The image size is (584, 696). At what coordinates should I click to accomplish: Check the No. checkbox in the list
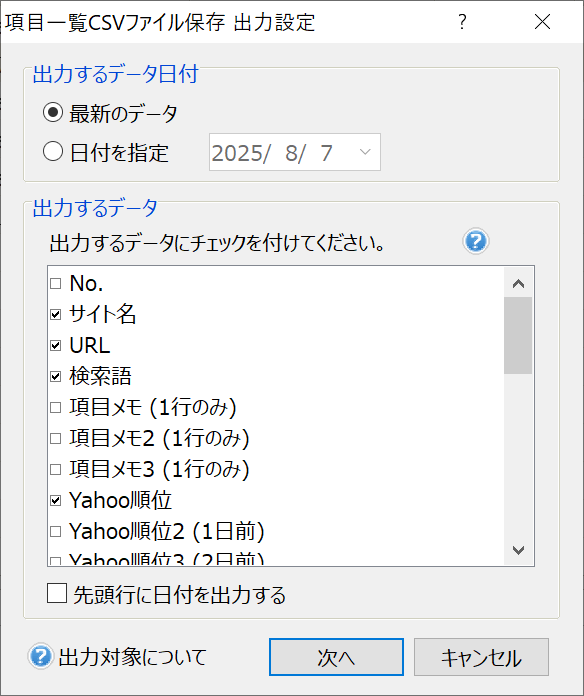click(x=55, y=283)
